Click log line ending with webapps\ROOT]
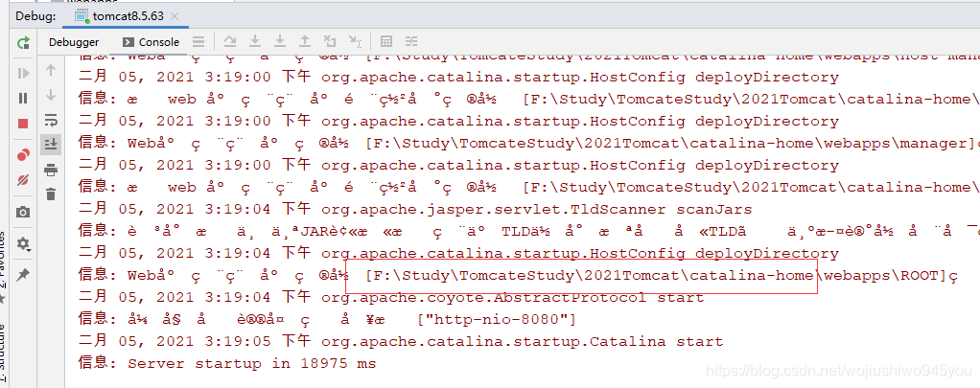Image resolution: width=980 pixels, height=388 pixels. click(518, 275)
